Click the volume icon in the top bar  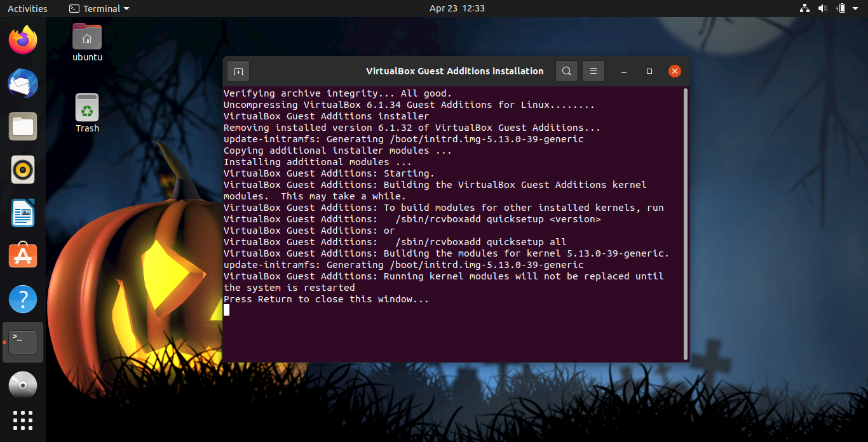823,8
